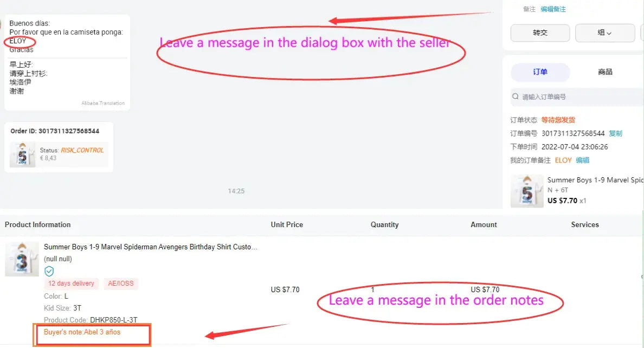Click the search magnifier icon in order search
The image size is (644, 348).
(516, 96)
